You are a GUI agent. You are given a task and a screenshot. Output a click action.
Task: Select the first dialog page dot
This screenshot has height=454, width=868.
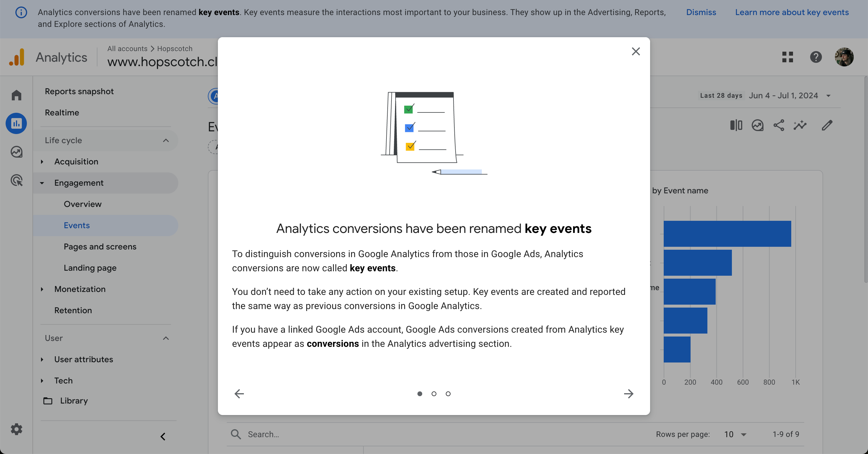pos(420,394)
